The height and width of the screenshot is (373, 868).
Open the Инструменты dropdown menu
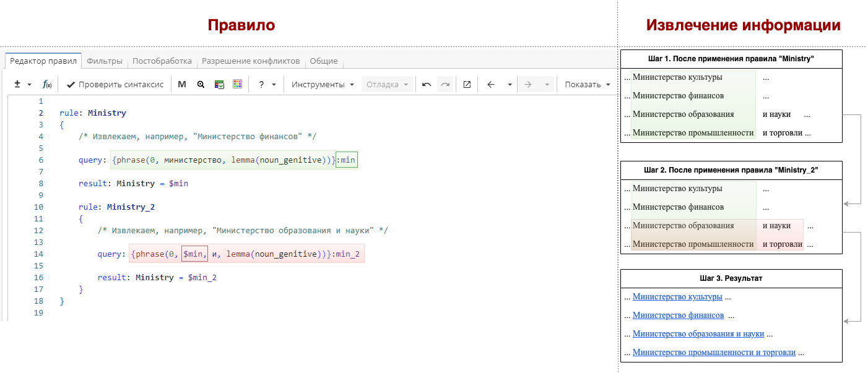[x=323, y=84]
